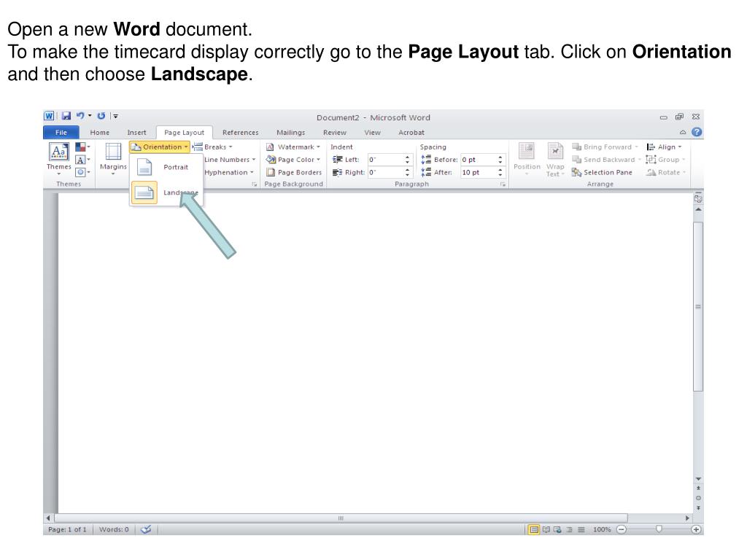Choose Portrait orientation
Viewport: 747px width, 560px height.
[x=166, y=167]
